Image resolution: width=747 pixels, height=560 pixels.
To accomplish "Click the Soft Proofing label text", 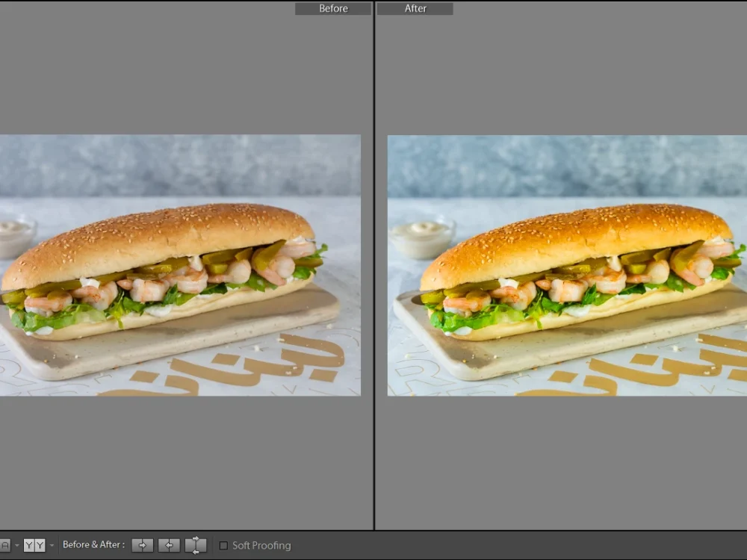I will [261, 546].
